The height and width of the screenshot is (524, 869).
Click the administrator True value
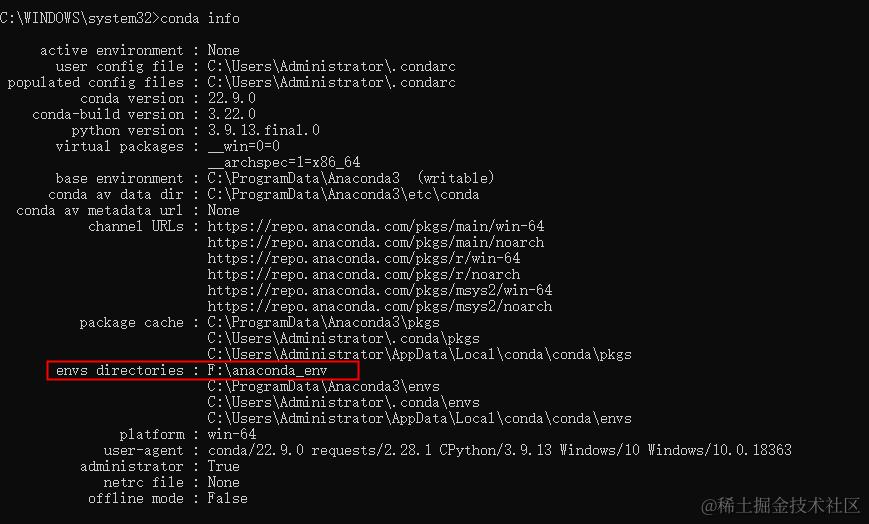click(223, 466)
